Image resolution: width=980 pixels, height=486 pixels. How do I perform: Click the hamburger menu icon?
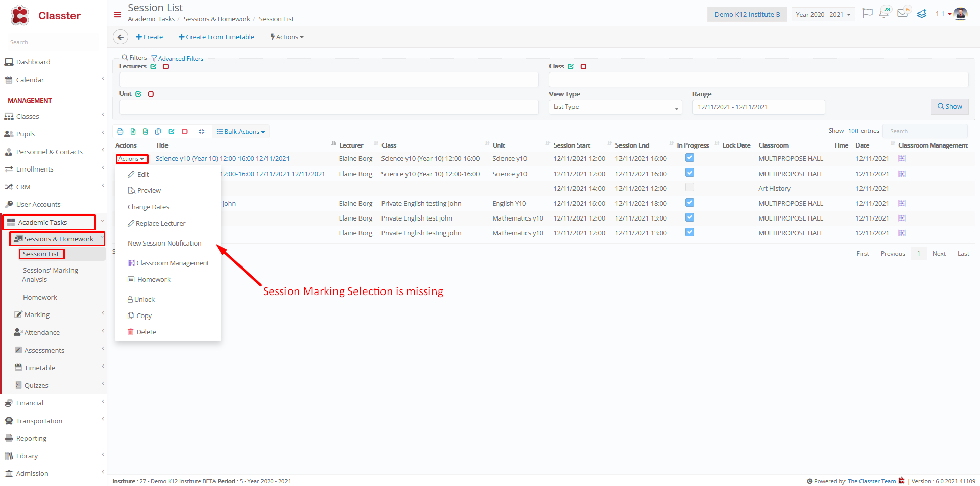(x=117, y=15)
